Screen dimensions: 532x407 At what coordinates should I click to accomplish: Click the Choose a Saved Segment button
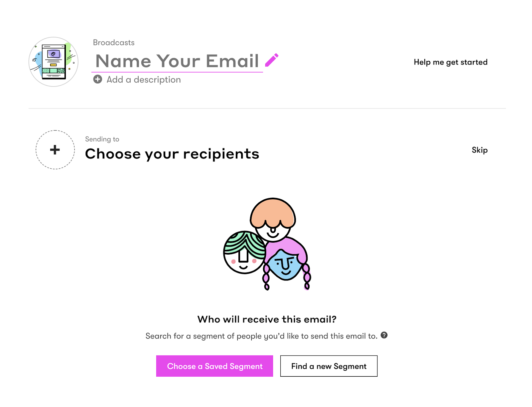click(214, 366)
